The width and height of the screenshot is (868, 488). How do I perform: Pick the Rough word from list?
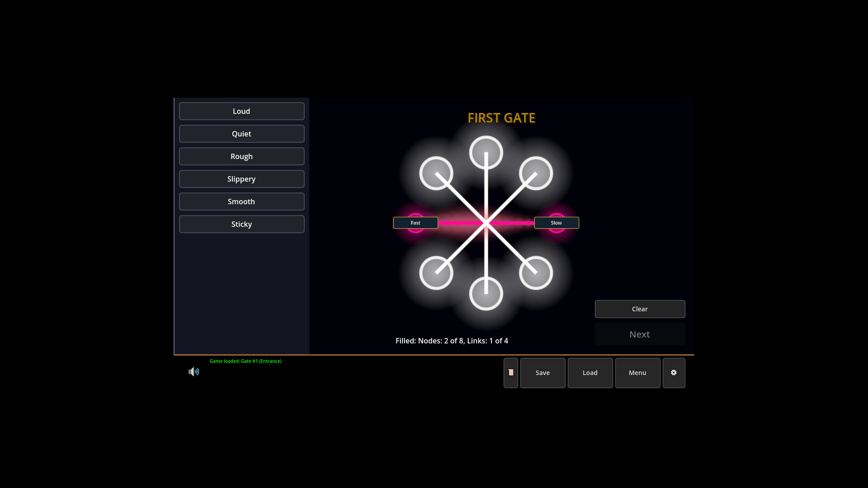point(241,156)
